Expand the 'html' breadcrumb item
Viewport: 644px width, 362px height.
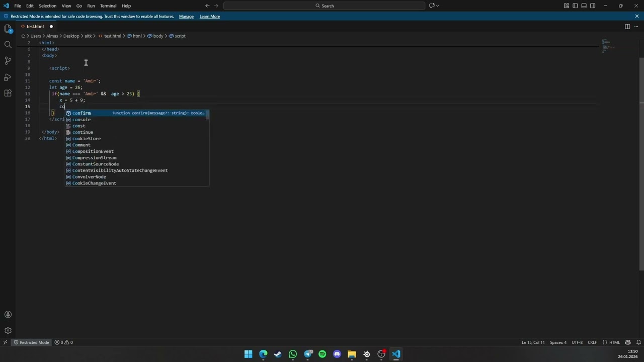coord(134,36)
